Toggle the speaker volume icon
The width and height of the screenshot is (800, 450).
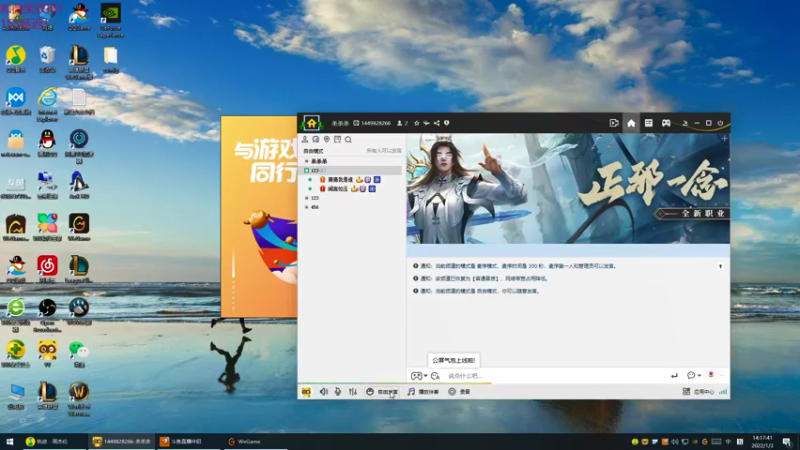pos(323,392)
